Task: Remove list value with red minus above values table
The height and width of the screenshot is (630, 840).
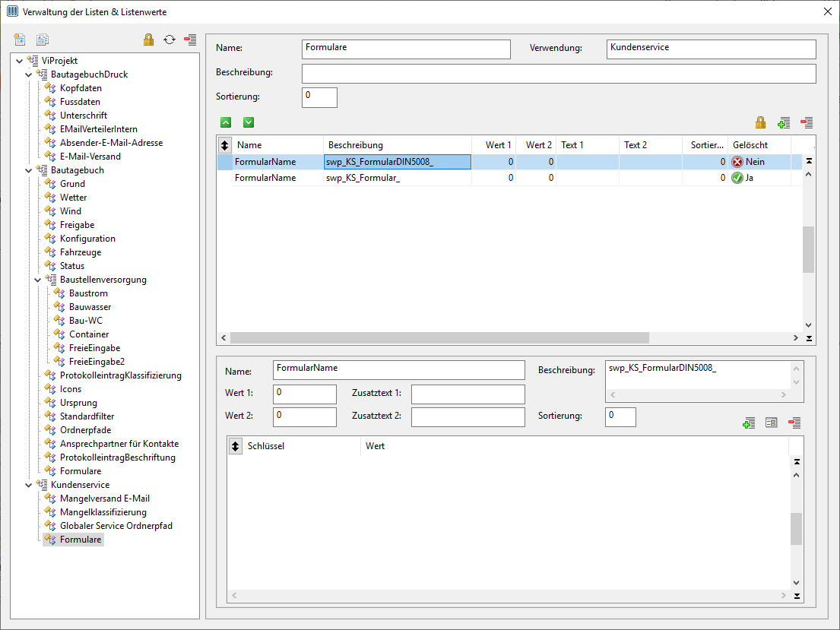Action: (807, 122)
